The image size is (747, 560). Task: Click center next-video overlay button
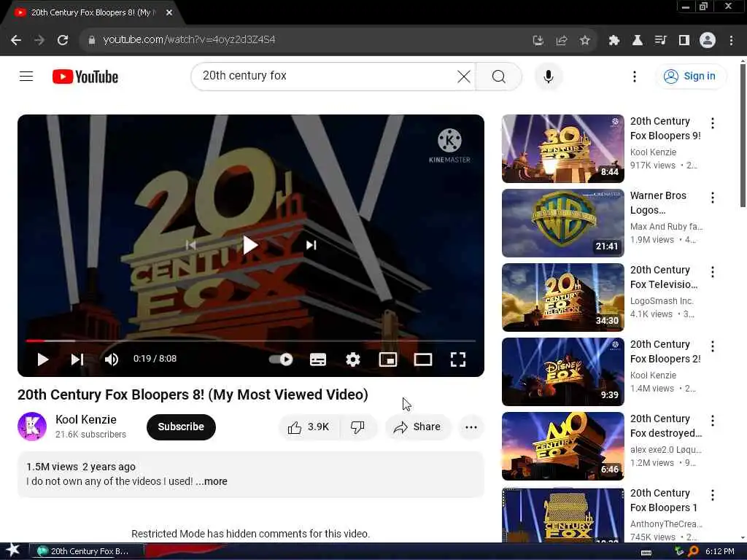click(311, 245)
